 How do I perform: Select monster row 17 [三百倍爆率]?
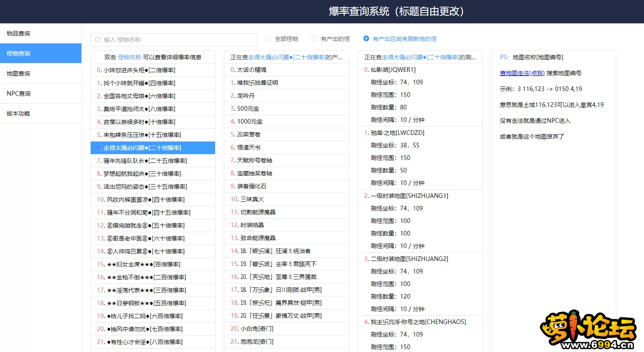(x=153, y=290)
